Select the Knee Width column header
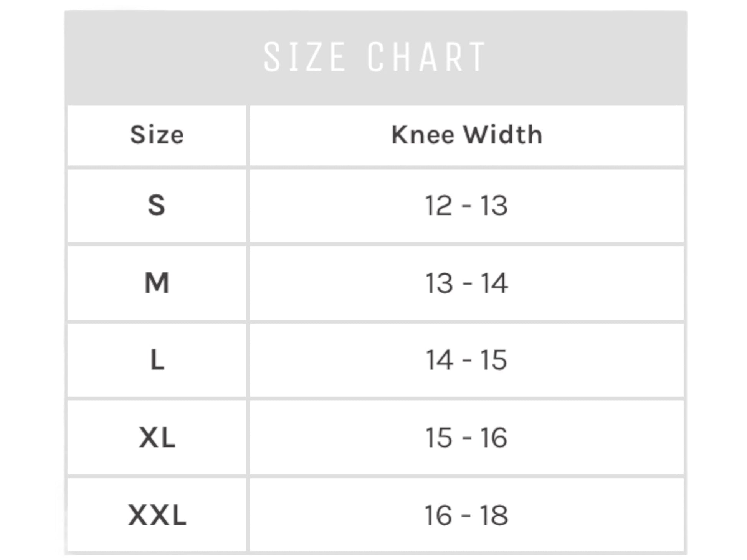Image resolution: width=747 pixels, height=560 pixels. pos(467,135)
